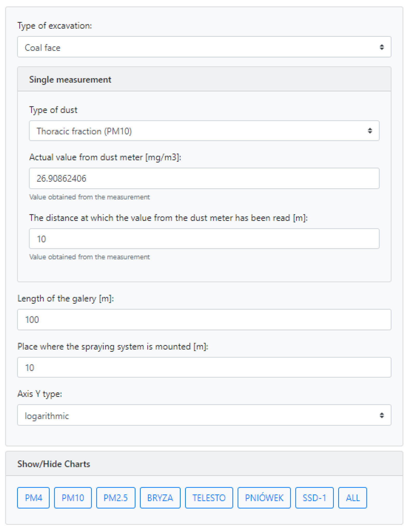This screenshot has width=410, height=532.
Task: Show the TELESTO chart
Action: tap(209, 498)
